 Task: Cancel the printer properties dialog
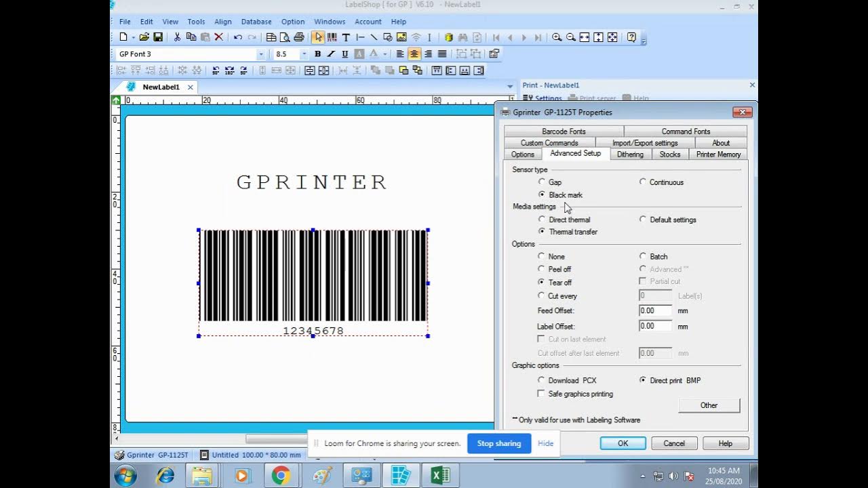[x=674, y=443]
